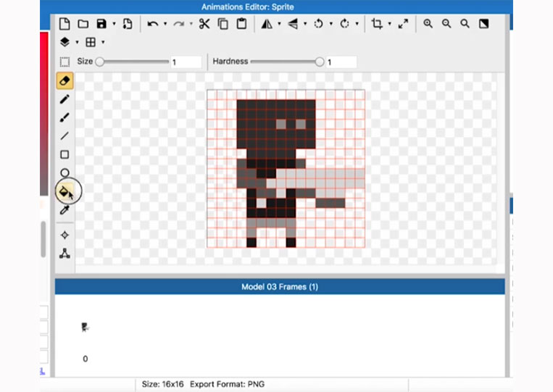Select the Pencil tool
553x392 pixels.
[65, 99]
